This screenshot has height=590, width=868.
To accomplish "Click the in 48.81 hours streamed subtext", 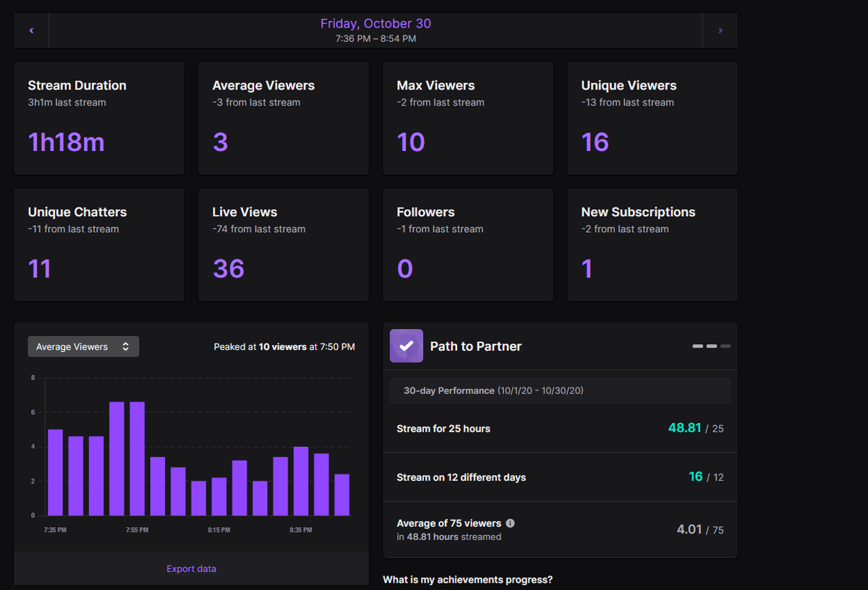I will [x=449, y=537].
